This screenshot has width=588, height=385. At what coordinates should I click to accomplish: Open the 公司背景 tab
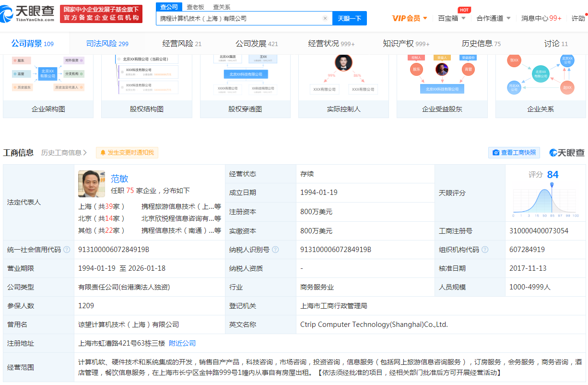(x=33, y=44)
